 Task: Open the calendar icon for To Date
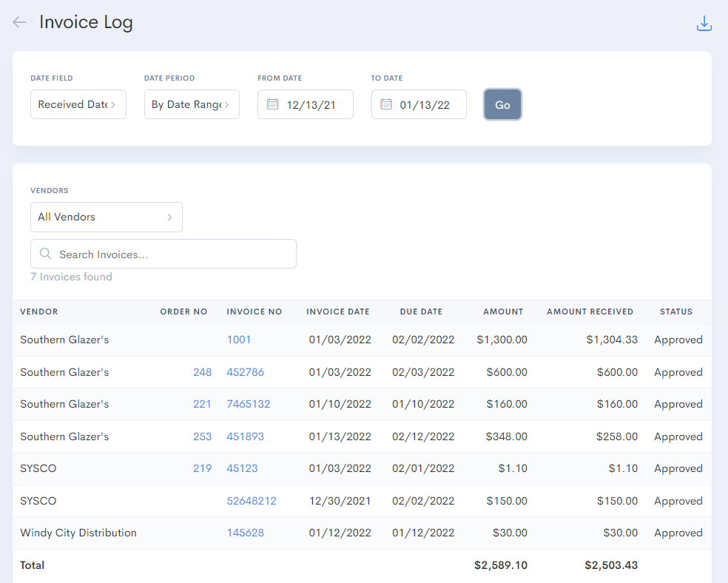pos(385,104)
